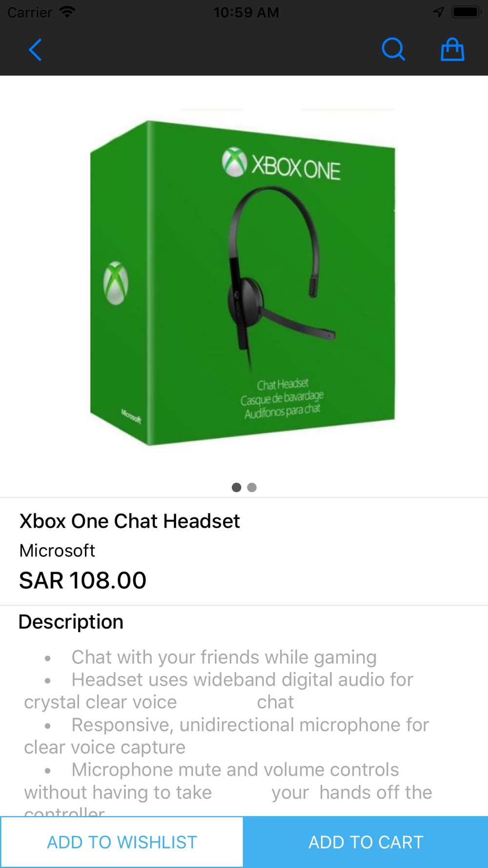The image size is (488, 868).
Task: Tap the unidirectional microphone bullet text
Action: 226,736
